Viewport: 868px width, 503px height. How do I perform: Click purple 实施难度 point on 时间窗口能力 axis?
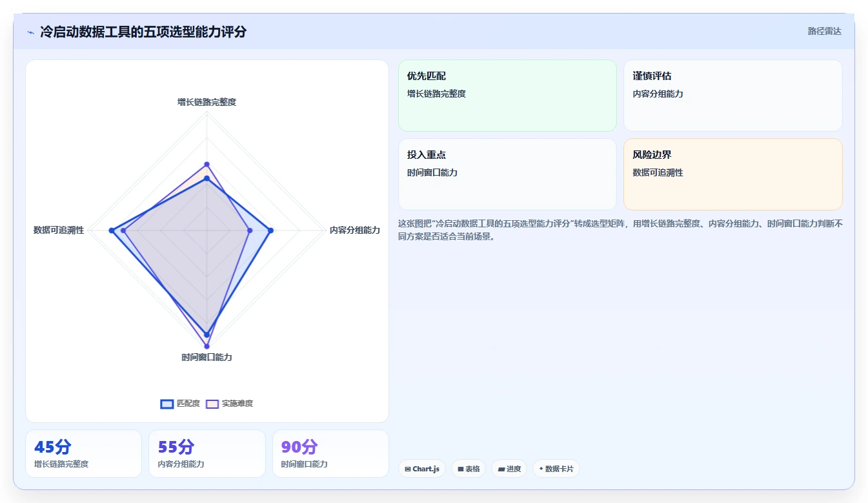pyautogui.click(x=207, y=347)
